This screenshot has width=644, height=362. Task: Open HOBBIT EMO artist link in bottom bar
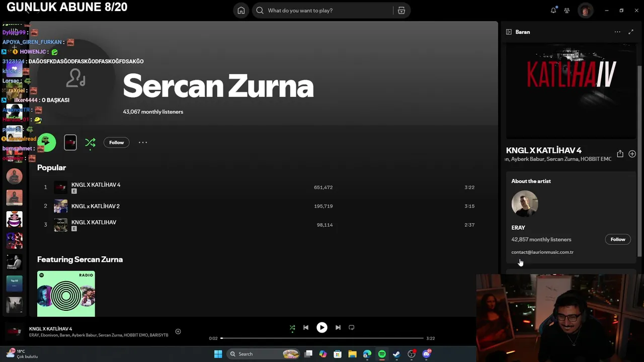[135, 335]
